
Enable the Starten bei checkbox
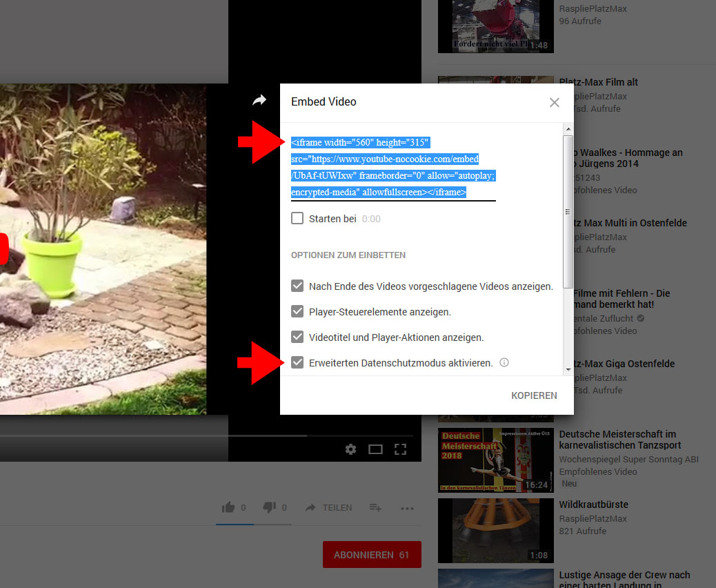coord(297,218)
